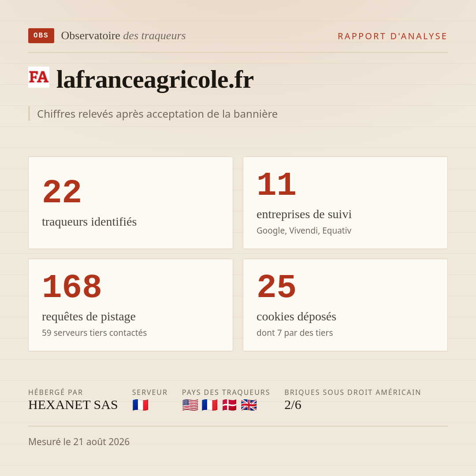Click the server's French flag
The height and width of the screenshot is (476, 476).
140,405
